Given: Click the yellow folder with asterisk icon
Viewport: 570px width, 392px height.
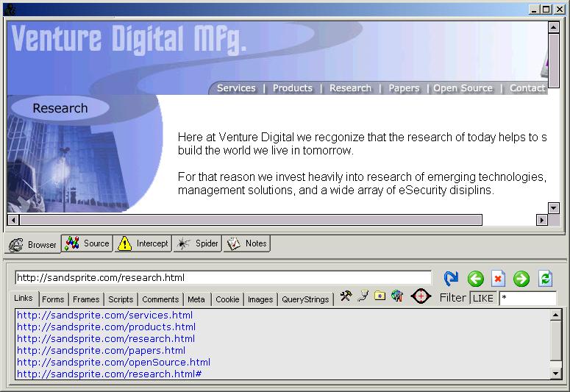Looking at the screenshot, I should click(380, 296).
